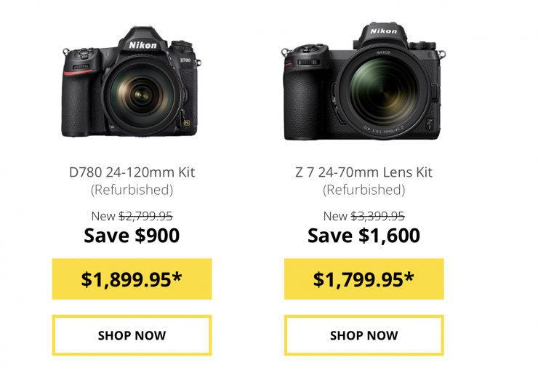538x392 pixels.
Task: Open the D780 24-120mm Kit title
Action: (x=132, y=172)
